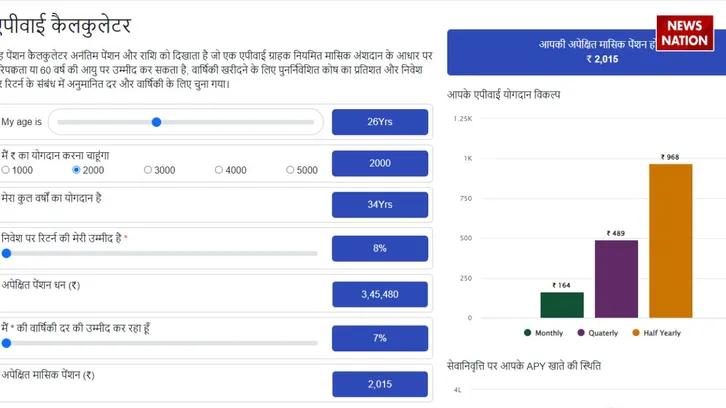Screen dimensions: 726x408
Task: Click the 3,45,480 pension wealth box
Action: point(380,294)
